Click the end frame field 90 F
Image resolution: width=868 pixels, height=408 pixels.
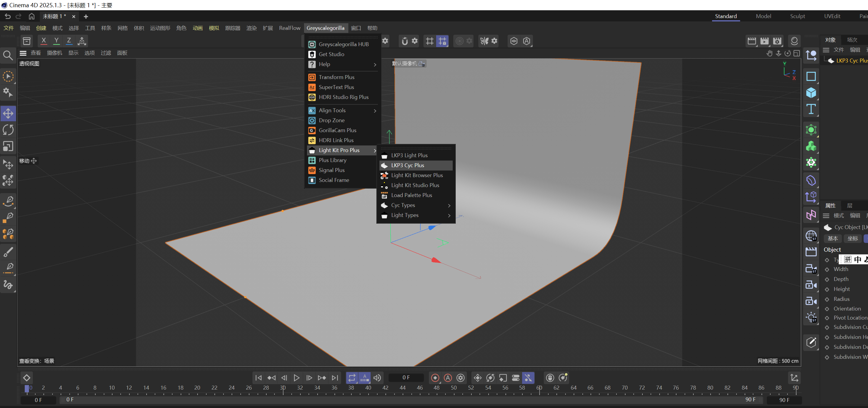(784, 400)
